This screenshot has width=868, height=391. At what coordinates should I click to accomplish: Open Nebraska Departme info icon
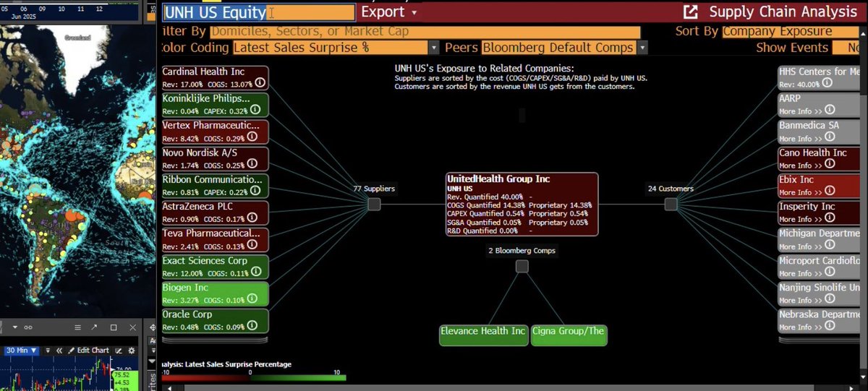(x=830, y=327)
